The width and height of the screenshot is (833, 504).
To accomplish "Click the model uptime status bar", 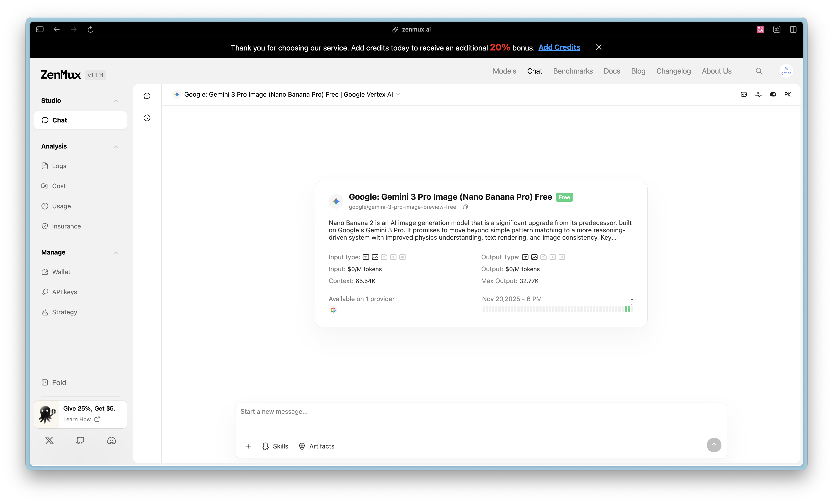I will (558, 309).
